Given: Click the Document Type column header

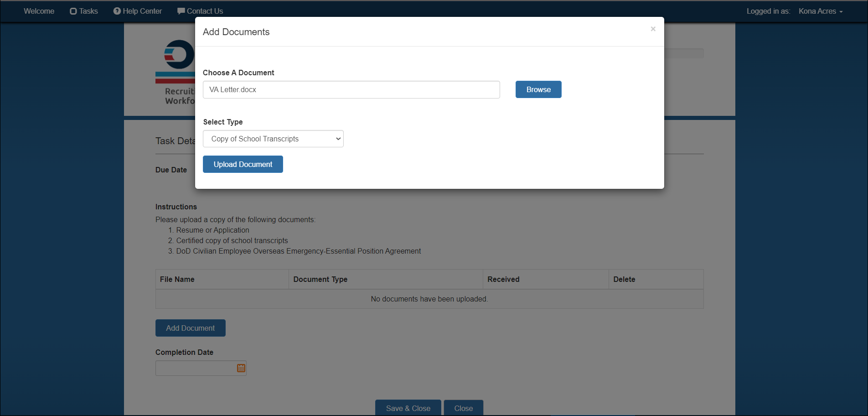Looking at the screenshot, I should (x=386, y=279).
